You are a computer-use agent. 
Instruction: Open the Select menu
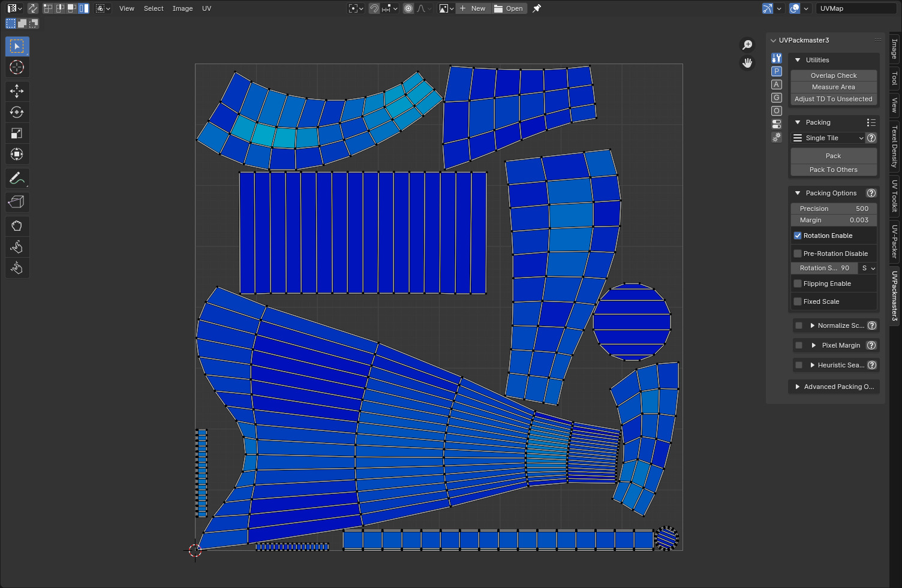(x=154, y=8)
